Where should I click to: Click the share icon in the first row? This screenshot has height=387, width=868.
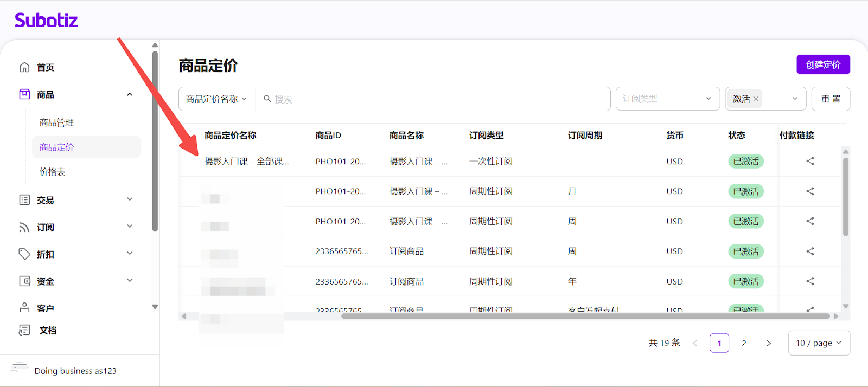click(x=810, y=161)
